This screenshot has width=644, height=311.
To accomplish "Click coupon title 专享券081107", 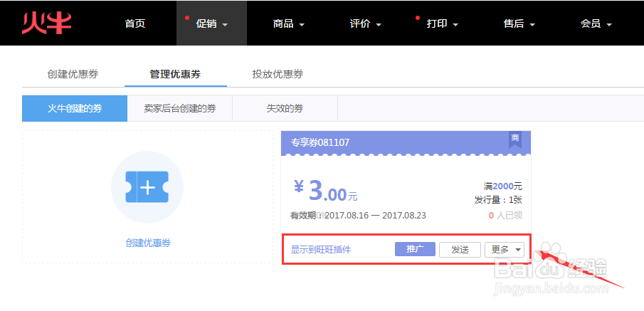I will click(x=320, y=142).
